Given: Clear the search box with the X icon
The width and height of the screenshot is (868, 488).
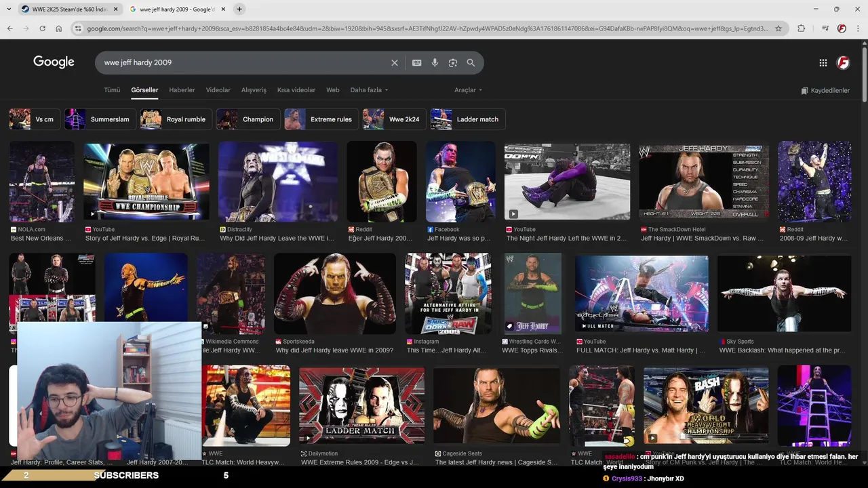Looking at the screenshot, I should click(x=395, y=62).
